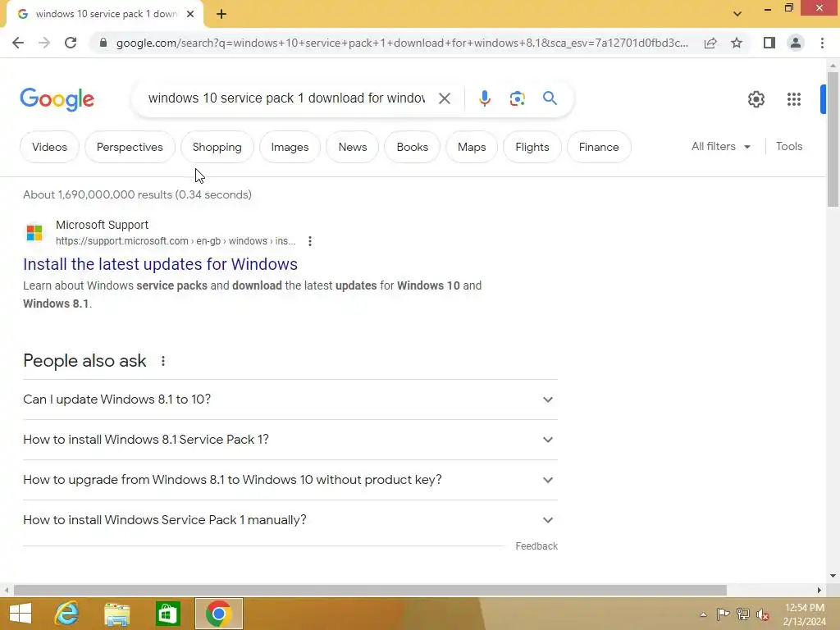Open People also ask options menu
This screenshot has width=840, height=630.
coord(163,361)
